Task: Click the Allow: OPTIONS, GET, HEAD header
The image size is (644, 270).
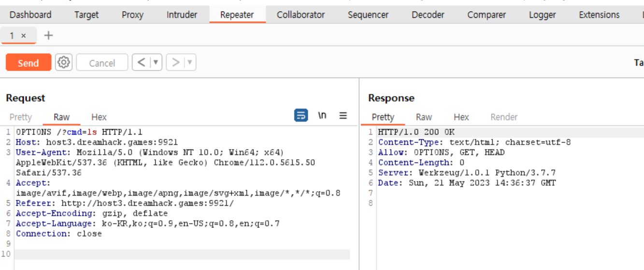Action: pos(441,152)
